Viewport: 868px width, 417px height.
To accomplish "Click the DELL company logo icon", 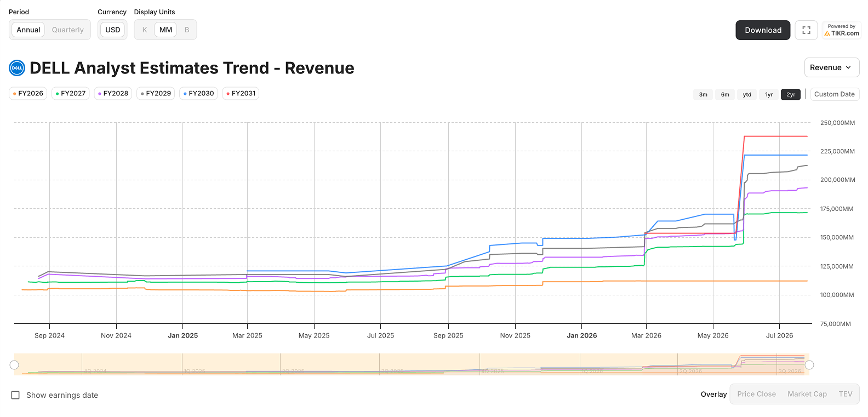I will 17,68.
